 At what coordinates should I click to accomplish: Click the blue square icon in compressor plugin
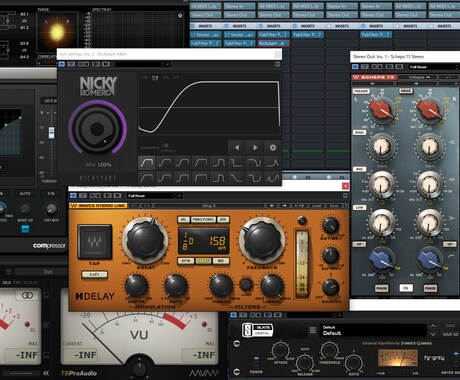(x=25, y=229)
